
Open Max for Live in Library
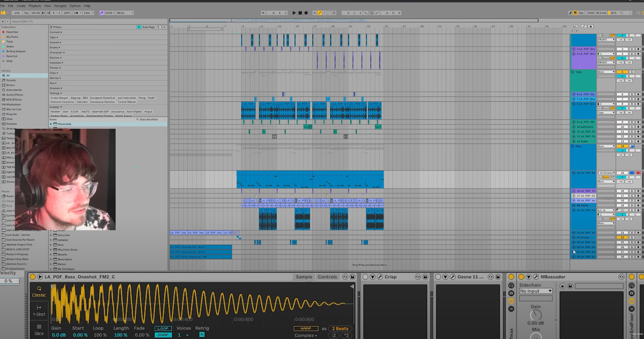pos(14,109)
